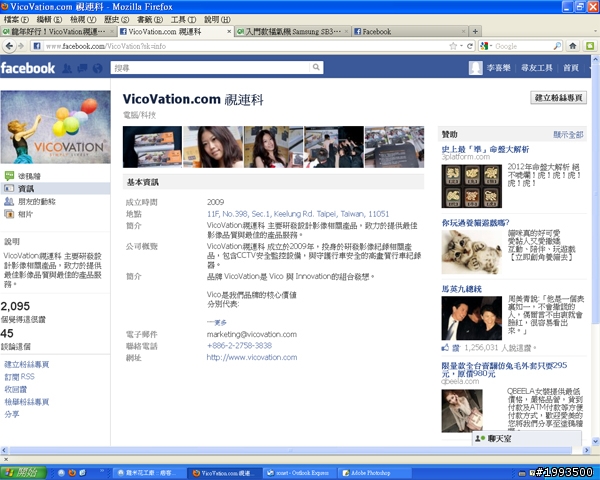Image resolution: width=600 pixels, height=480 pixels.
Task: Click the facebook logo
Action: click(x=28, y=68)
